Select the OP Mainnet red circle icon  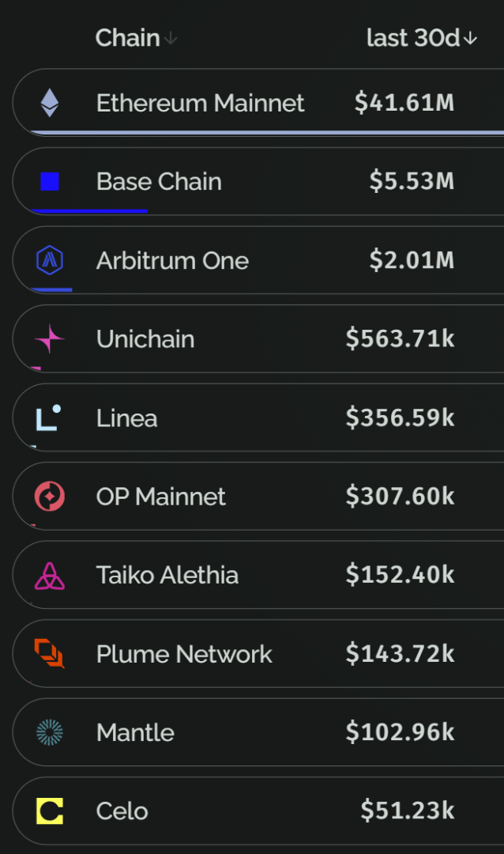pyautogui.click(x=50, y=496)
